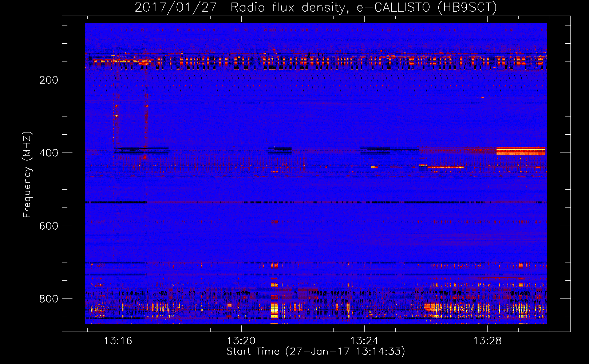This screenshot has width=589, height=364.
Task: Click the 'Start Time (27-Jan-17 13:14:33)' label
Action: 316,352
